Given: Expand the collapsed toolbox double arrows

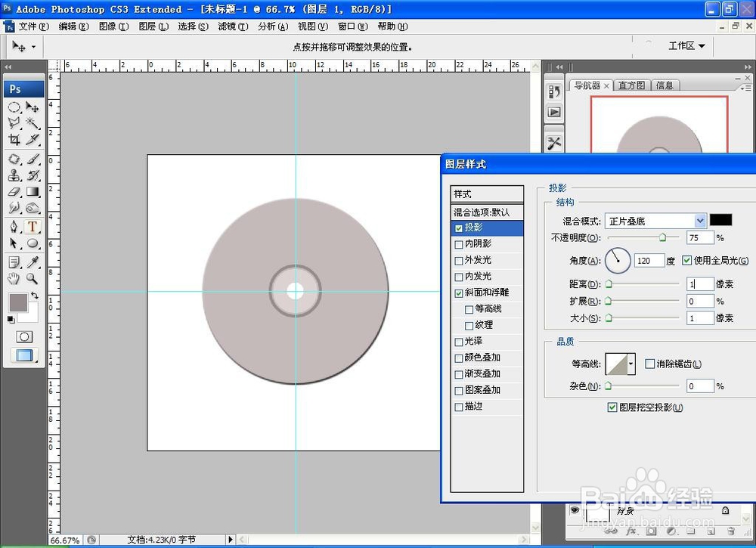Looking at the screenshot, I should point(8,67).
